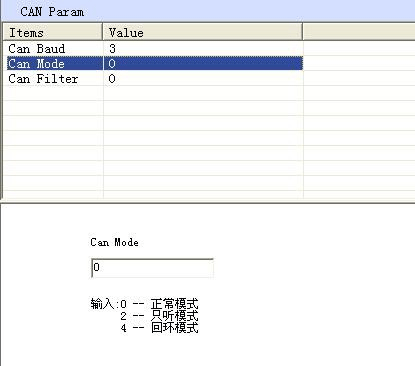Viewport: 415px width, 366px height.
Task: Click the Value column header
Action: click(203, 32)
